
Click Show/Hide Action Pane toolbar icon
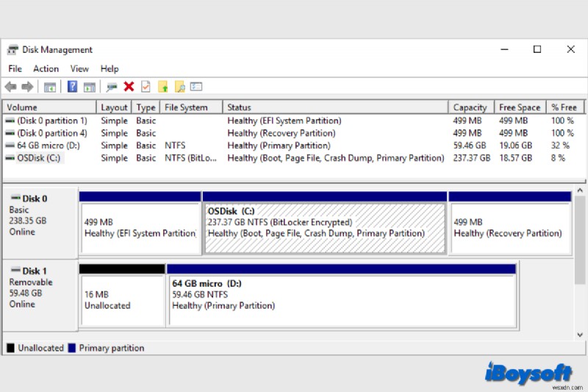point(89,88)
